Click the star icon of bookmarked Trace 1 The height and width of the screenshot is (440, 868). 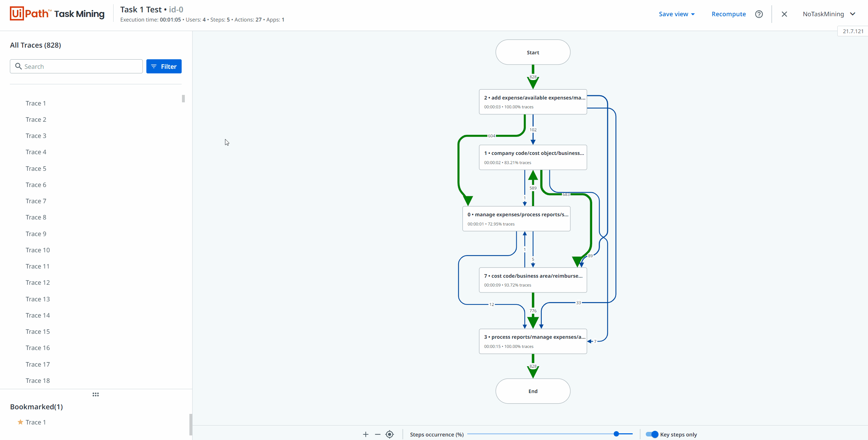click(x=20, y=422)
